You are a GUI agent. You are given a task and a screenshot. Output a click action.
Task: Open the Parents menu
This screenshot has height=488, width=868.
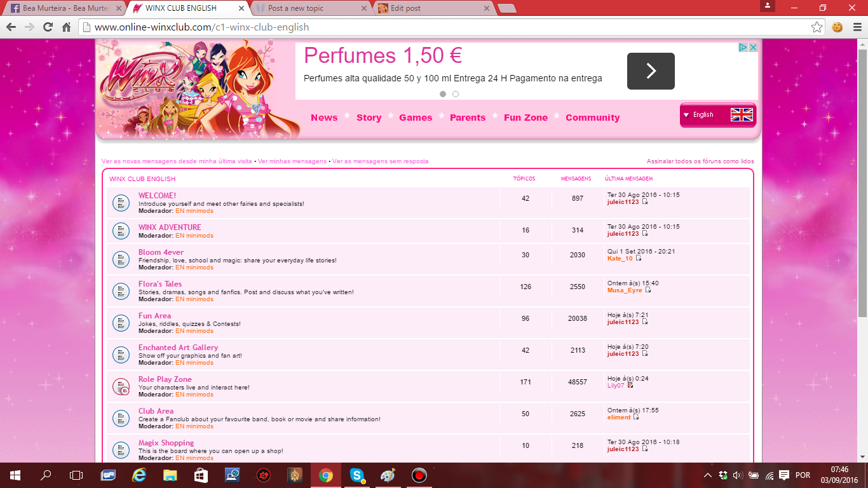click(x=468, y=118)
